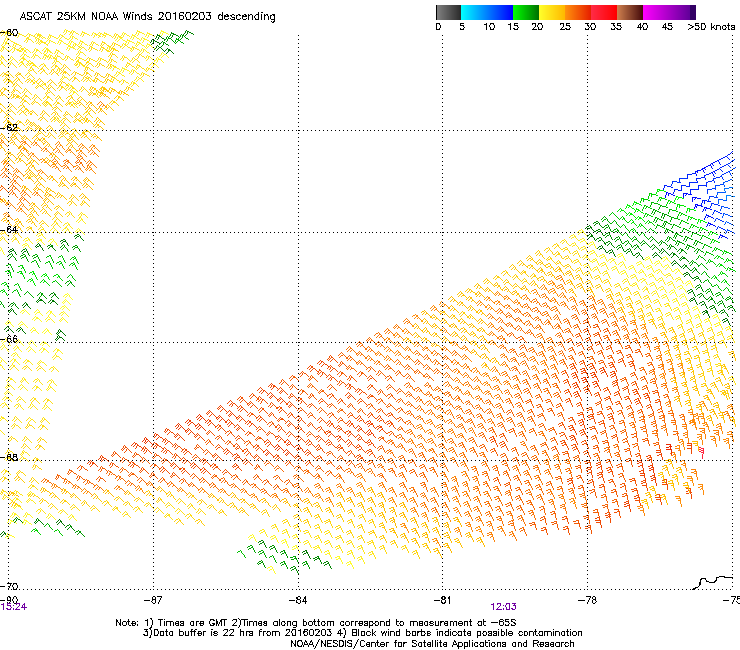Screen dimensions: 740x650
Task: Click the yellow 20-25 knots color segment
Action: [552, 12]
